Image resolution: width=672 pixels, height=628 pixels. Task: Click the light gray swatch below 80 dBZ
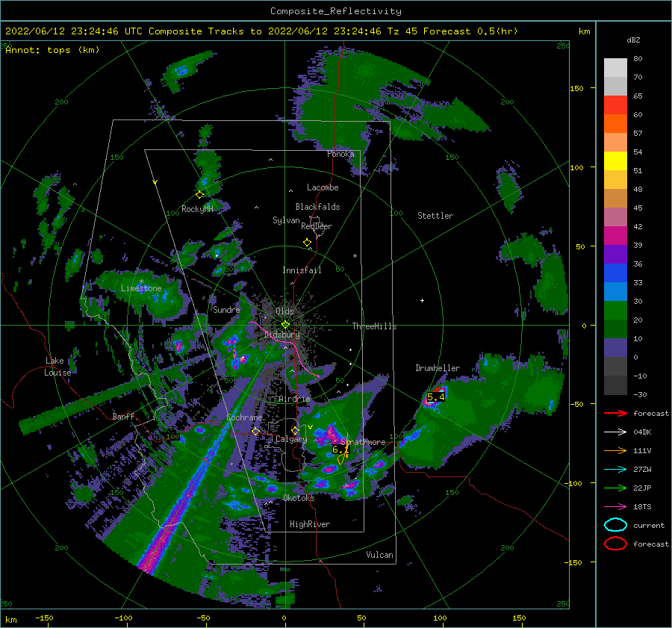(x=615, y=68)
